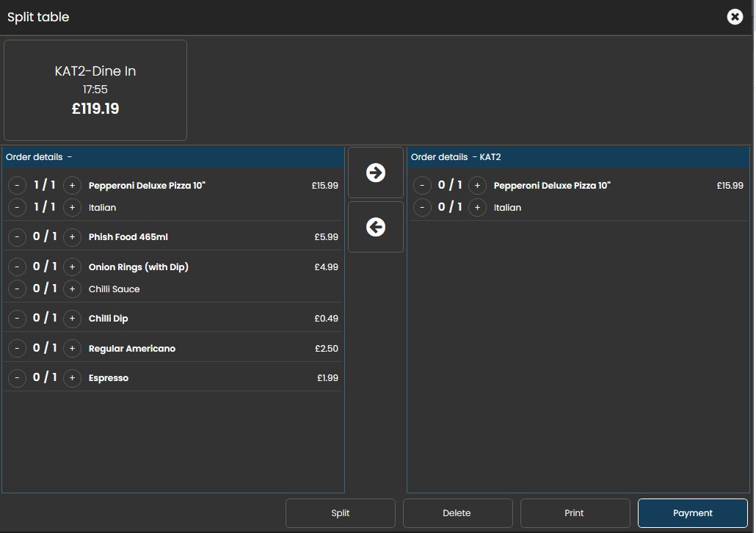The width and height of the screenshot is (756, 533).
Task: Select the KAT2-Dine In table card
Action: 95,90
